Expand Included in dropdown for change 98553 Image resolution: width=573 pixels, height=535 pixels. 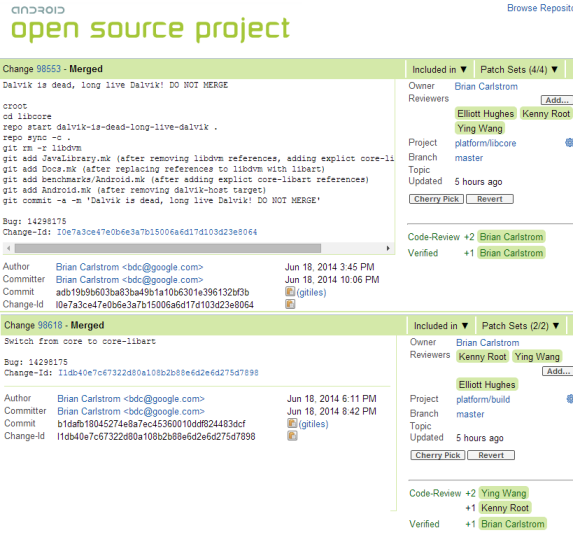point(440,69)
